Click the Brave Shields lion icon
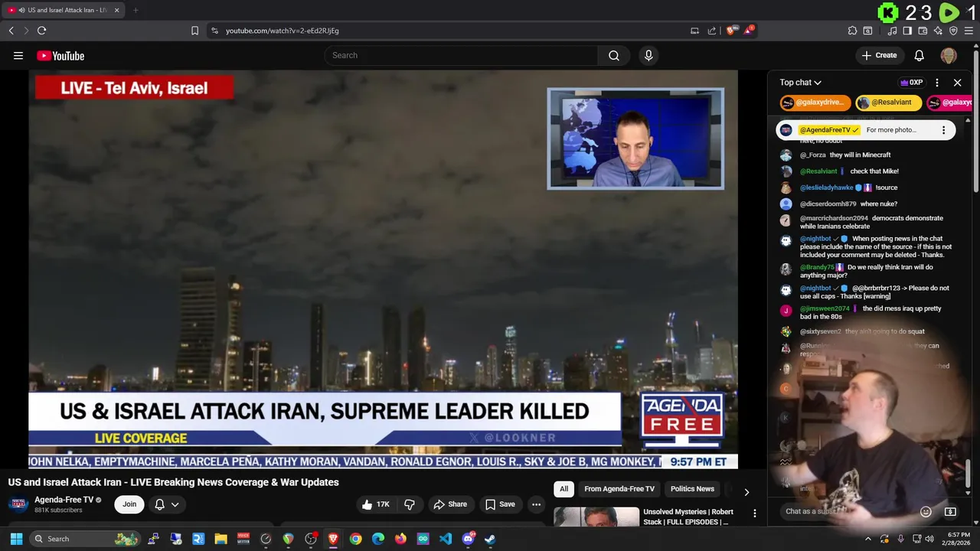This screenshot has height=551, width=980. click(730, 31)
